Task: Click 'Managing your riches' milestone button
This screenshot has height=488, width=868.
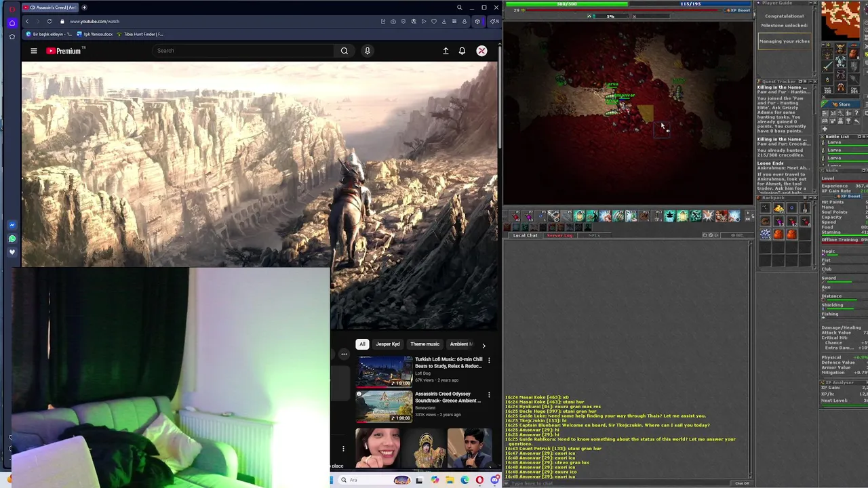Action: click(x=784, y=41)
